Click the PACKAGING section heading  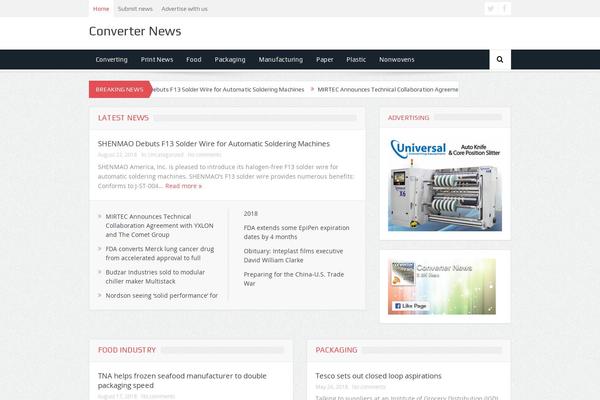[x=336, y=350]
